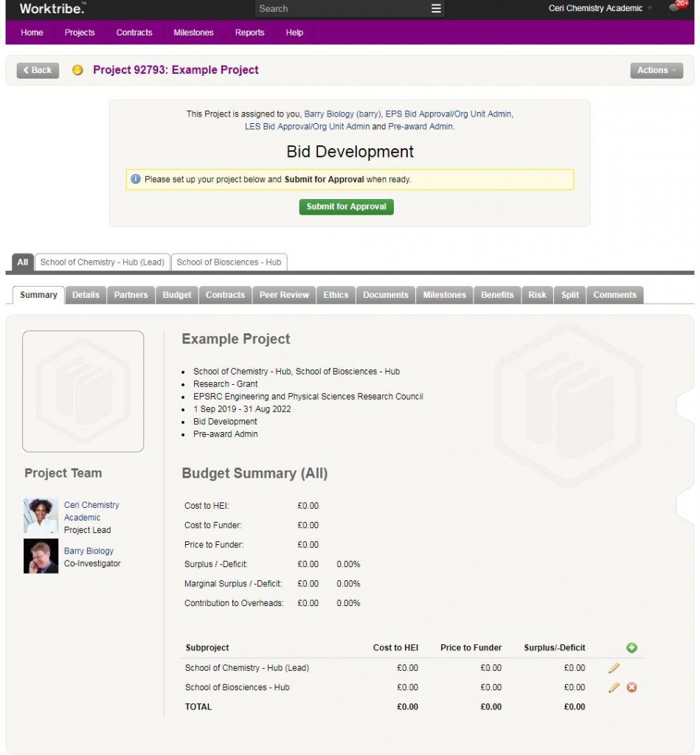Open Barry Biology (barry) assignee link
Image resolution: width=700 pixels, height=755 pixels.
click(x=342, y=114)
